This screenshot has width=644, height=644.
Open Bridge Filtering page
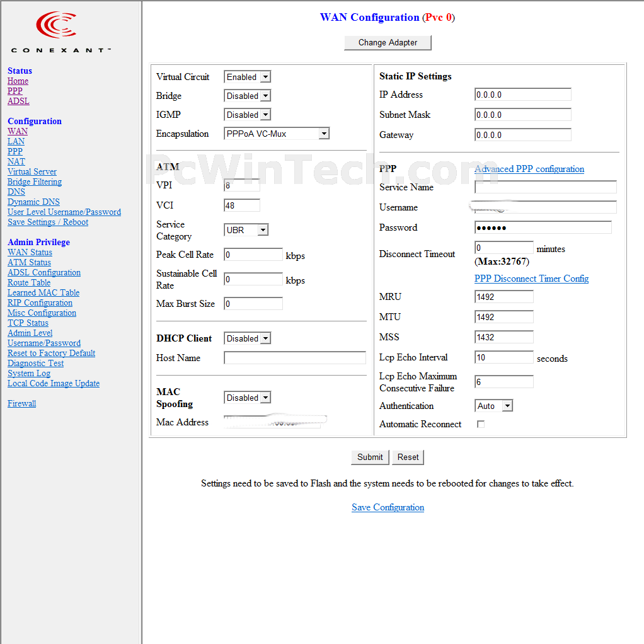coord(35,181)
